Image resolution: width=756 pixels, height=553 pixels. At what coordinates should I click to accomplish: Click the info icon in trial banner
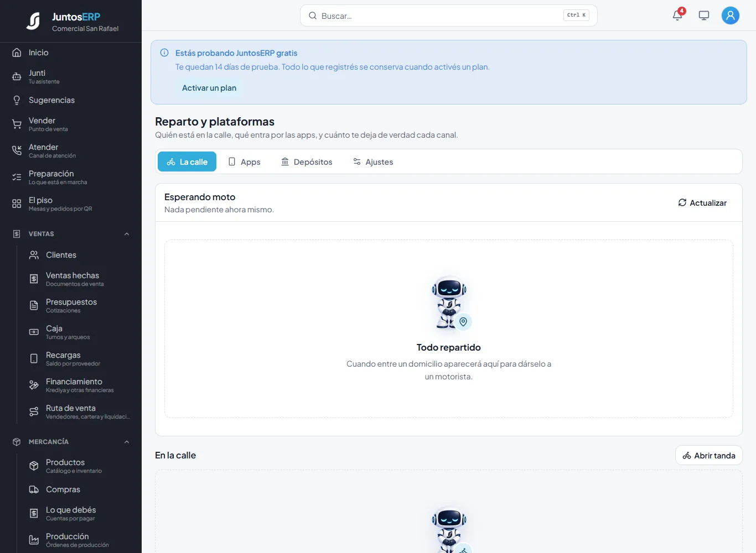[164, 53]
